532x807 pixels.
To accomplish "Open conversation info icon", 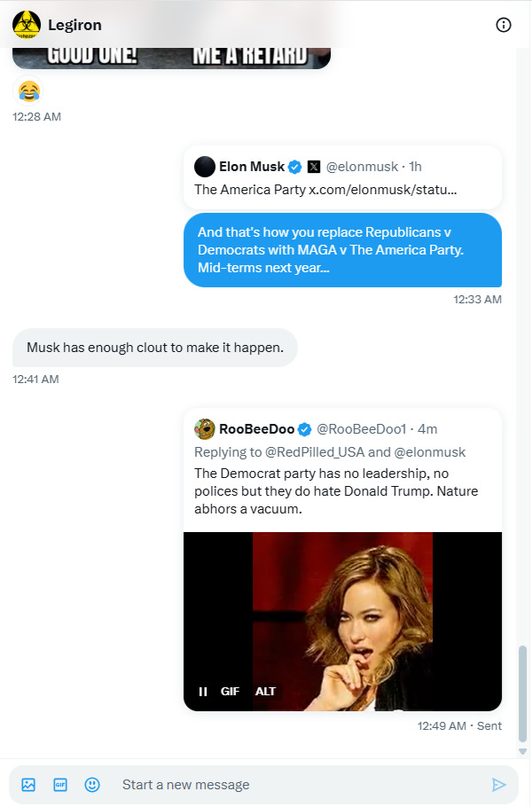I will pos(503,25).
